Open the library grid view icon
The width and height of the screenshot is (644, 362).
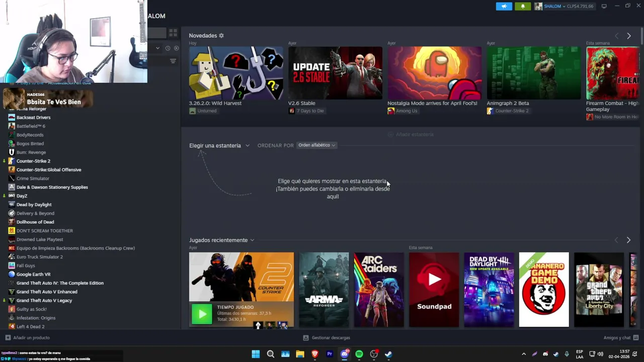173,33
